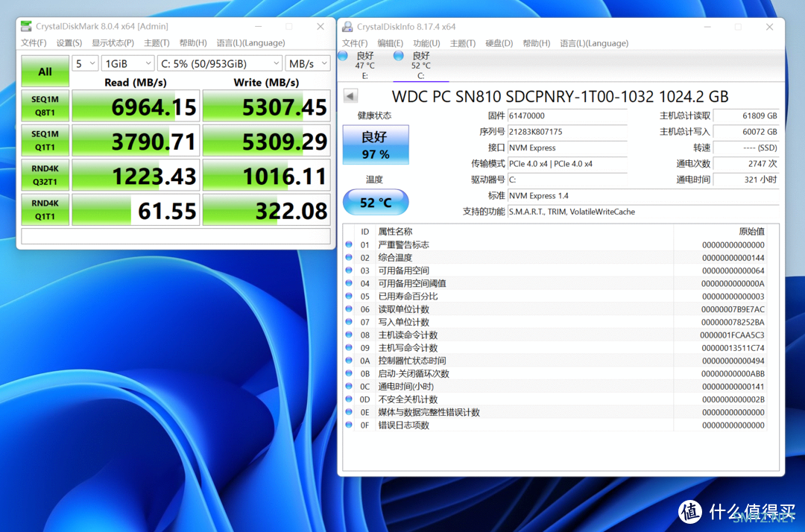This screenshot has height=532, width=805.
Task: Click the total host reads value 61809 GB
Action: 746,115
